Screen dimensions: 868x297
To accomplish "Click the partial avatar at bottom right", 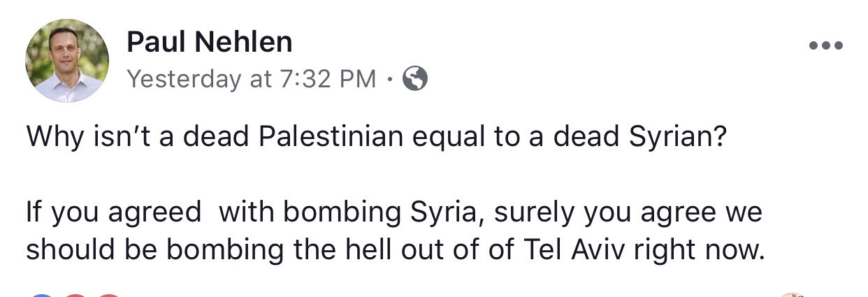I will pyautogui.click(x=790, y=295).
